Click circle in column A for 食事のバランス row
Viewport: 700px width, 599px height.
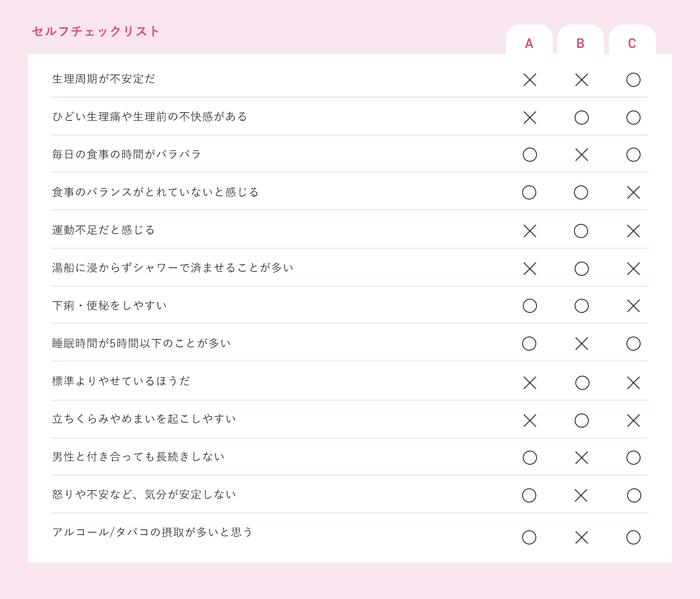(529, 192)
